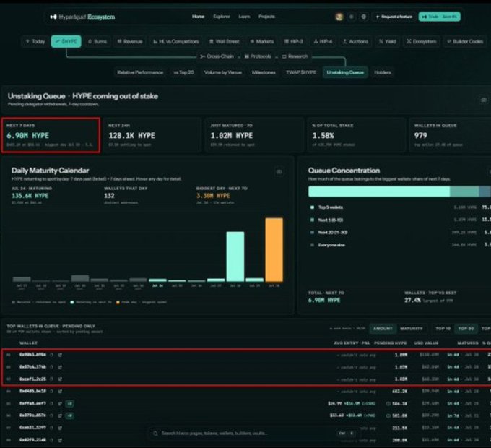Screen dimensions: 491x448
Task: Click the PENDING HYPE column header
Action: [390, 343]
